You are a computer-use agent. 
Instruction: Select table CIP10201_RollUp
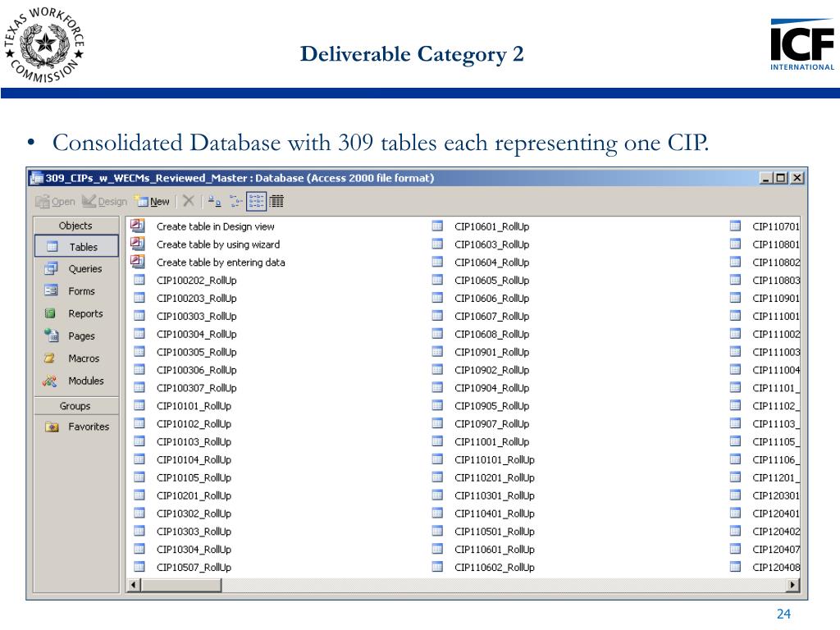tap(194, 495)
